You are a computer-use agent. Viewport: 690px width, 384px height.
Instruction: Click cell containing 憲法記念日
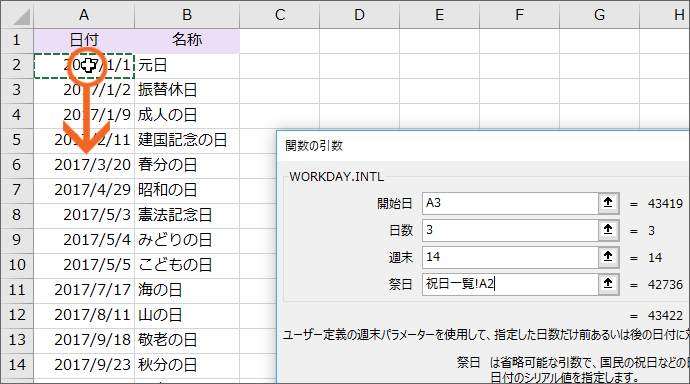pos(187,215)
